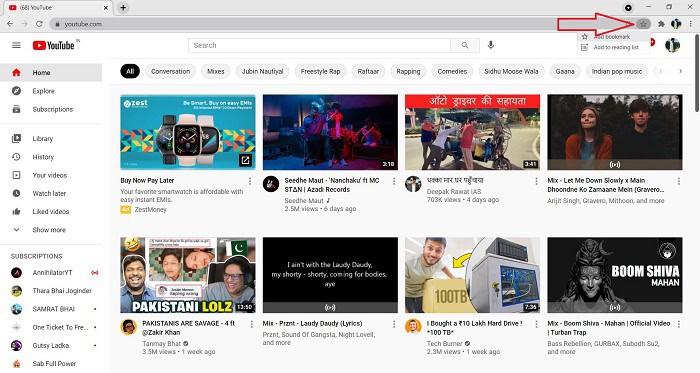Viewport: 700px width, 373px height.
Task: Filter by Conversation chip
Action: (x=170, y=71)
